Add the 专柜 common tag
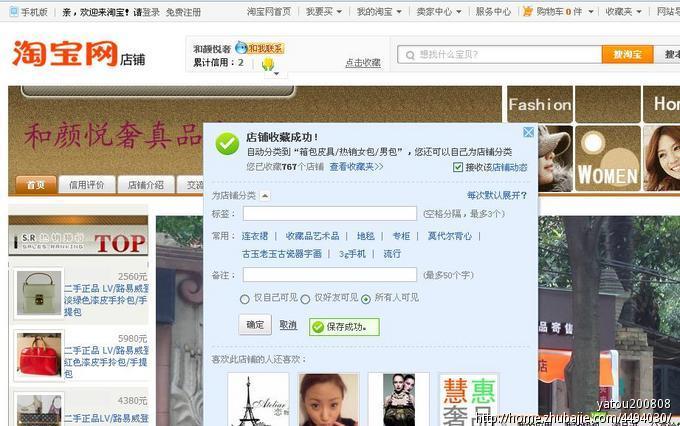 (x=401, y=236)
